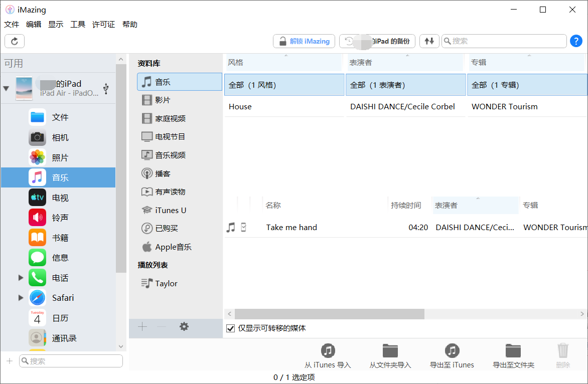This screenshot has height=384, width=588.
Task: Open 相机 in the sidebar
Action: pos(59,137)
